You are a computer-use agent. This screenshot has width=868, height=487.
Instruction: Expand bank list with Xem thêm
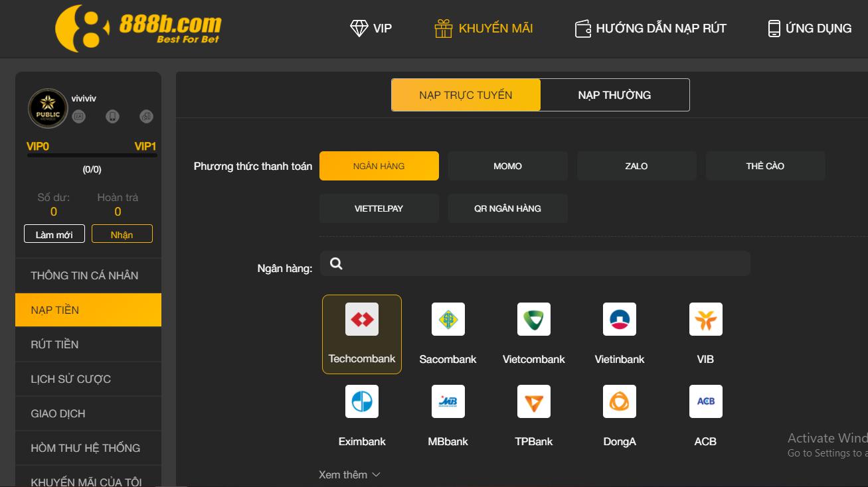click(x=349, y=474)
